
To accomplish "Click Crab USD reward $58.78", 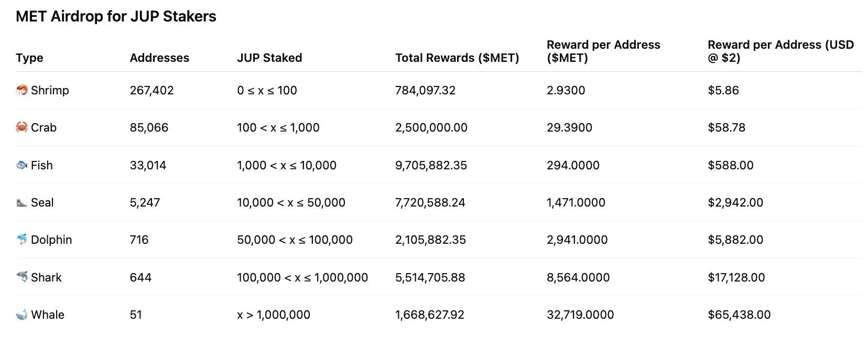I will pos(726,127).
